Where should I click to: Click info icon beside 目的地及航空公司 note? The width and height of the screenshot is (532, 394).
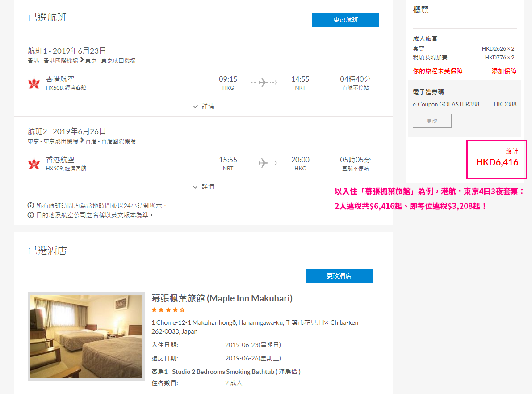point(30,215)
